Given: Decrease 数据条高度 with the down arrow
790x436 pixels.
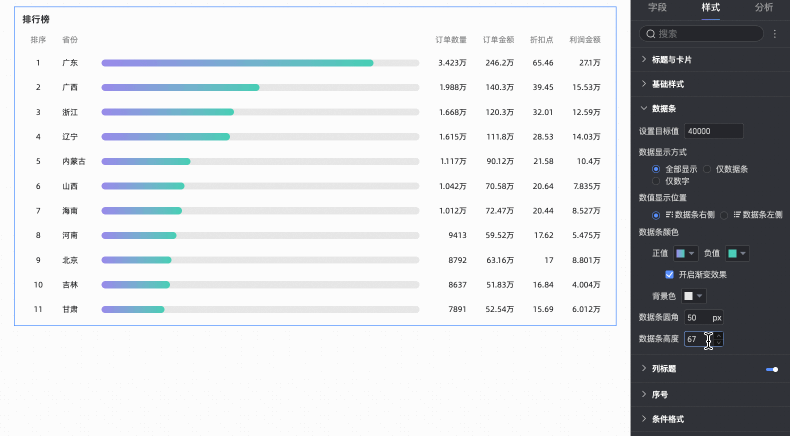Looking at the screenshot, I should click(719, 343).
